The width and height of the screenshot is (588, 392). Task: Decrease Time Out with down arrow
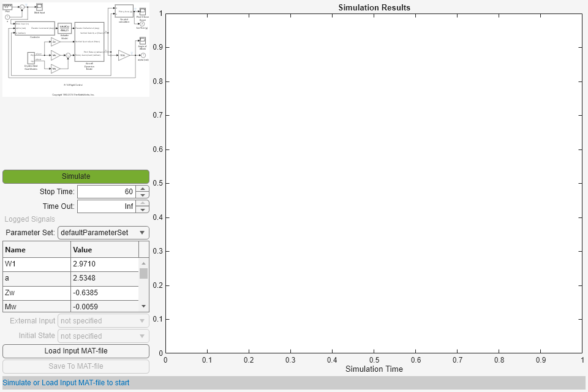143,209
